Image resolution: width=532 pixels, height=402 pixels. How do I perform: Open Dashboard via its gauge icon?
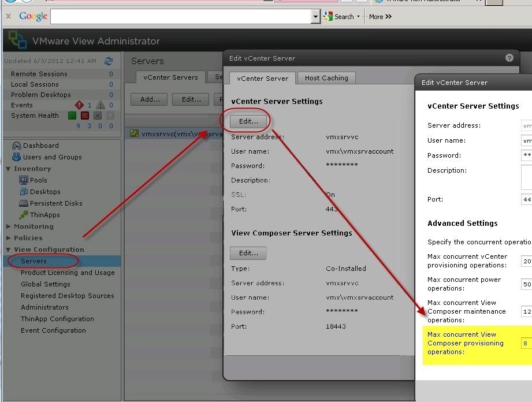coord(17,146)
